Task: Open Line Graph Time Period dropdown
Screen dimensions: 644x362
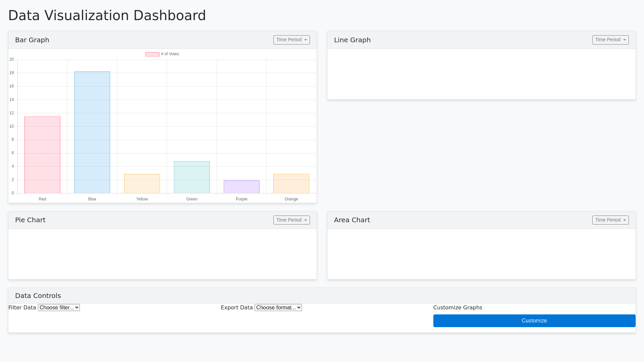Action: tap(610, 40)
